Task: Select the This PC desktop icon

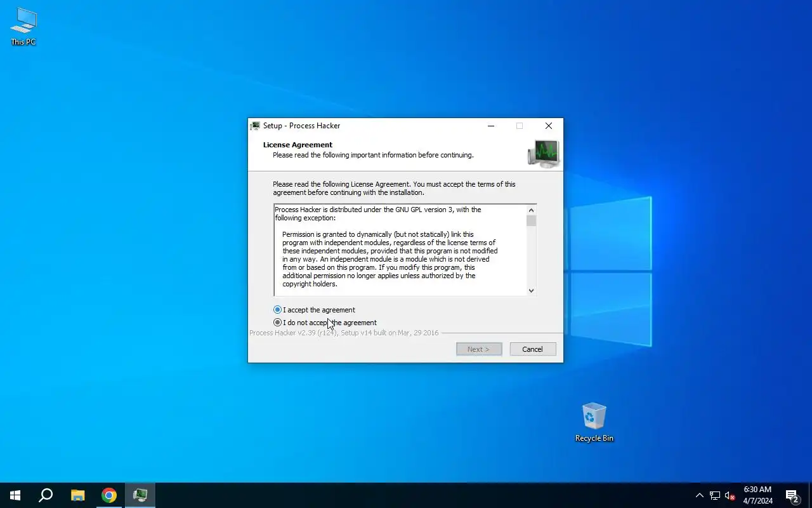Action: tap(23, 27)
